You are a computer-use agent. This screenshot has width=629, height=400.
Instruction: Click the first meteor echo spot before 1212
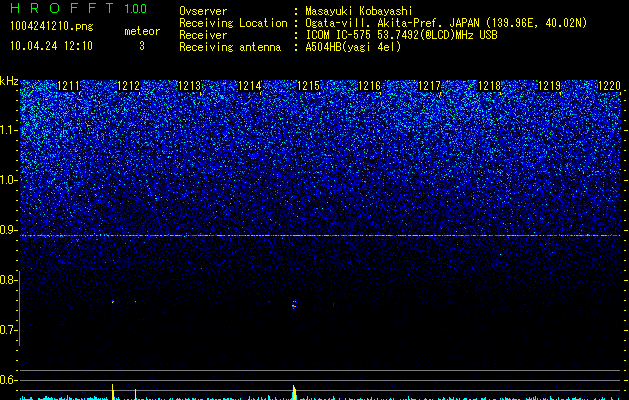tap(113, 302)
